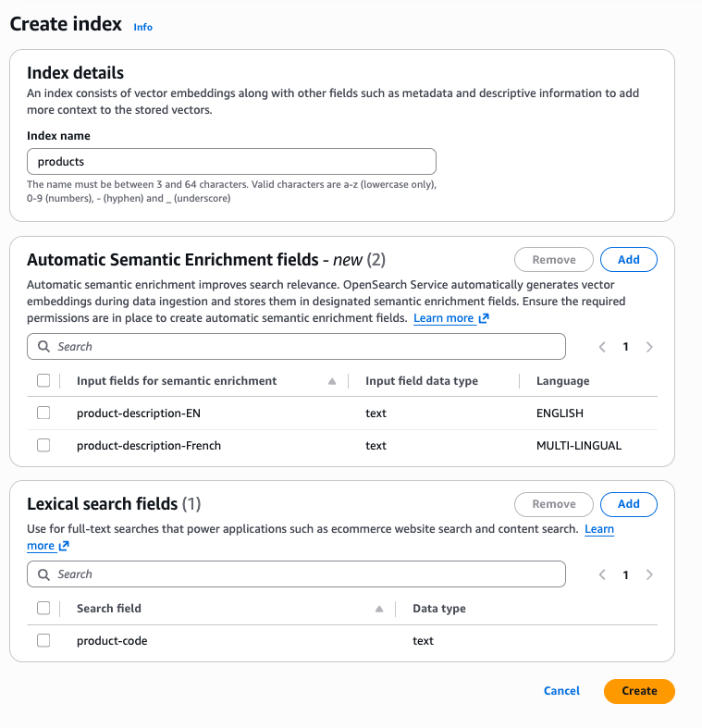
Task: Select all lexical search fields checkbox
Action: [x=43, y=608]
